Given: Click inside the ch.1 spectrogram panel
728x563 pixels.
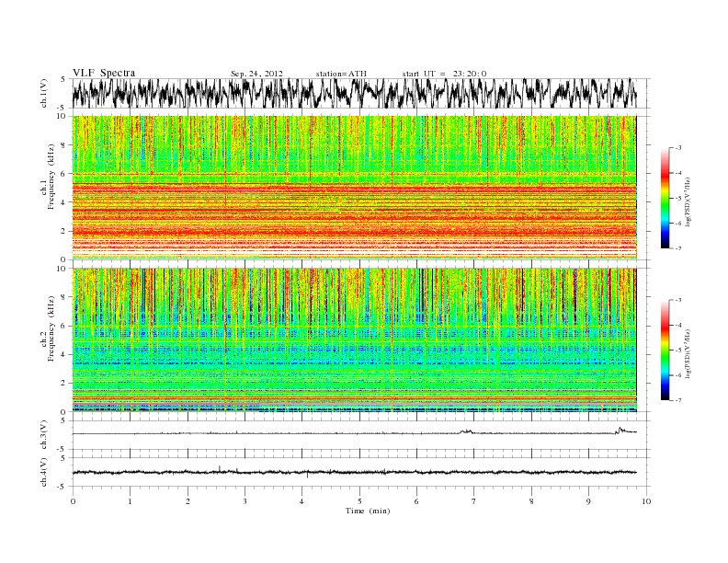Looking at the screenshot, I should 354,188.
